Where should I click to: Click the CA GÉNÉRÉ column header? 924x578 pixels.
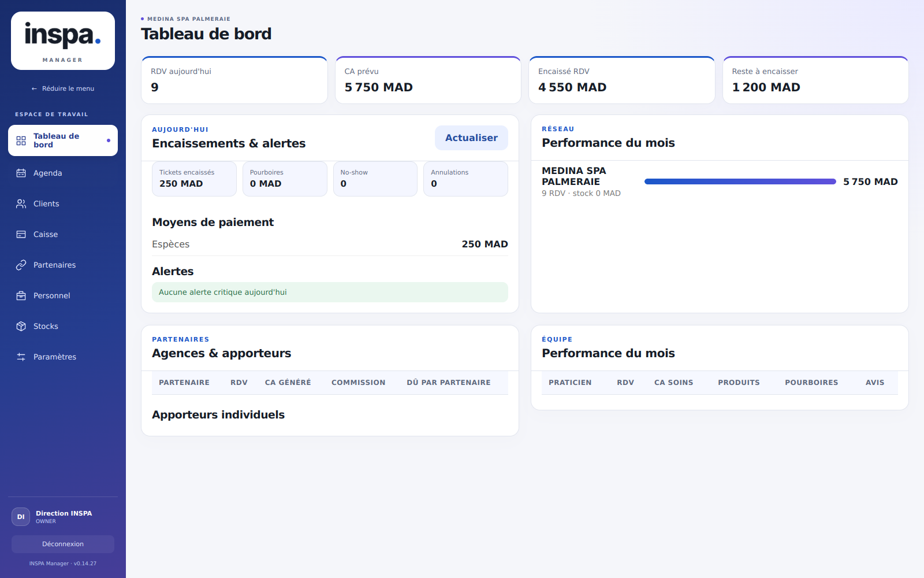click(x=288, y=383)
